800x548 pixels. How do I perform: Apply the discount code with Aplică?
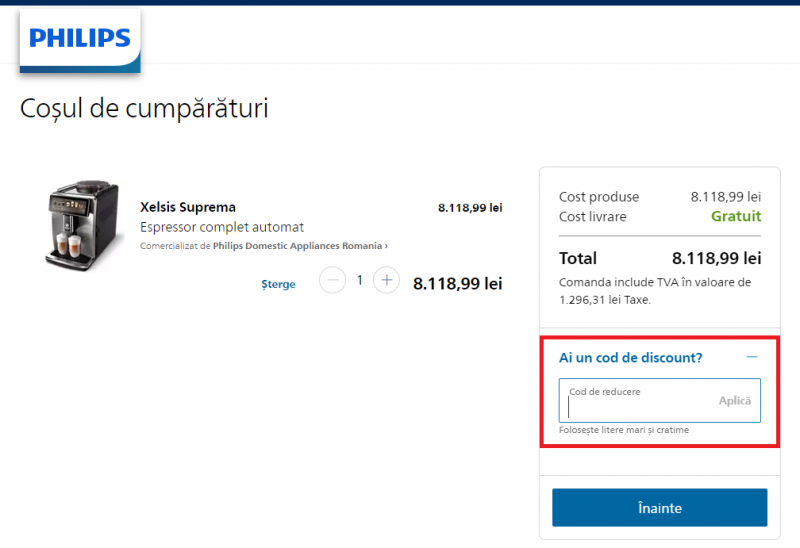(735, 401)
